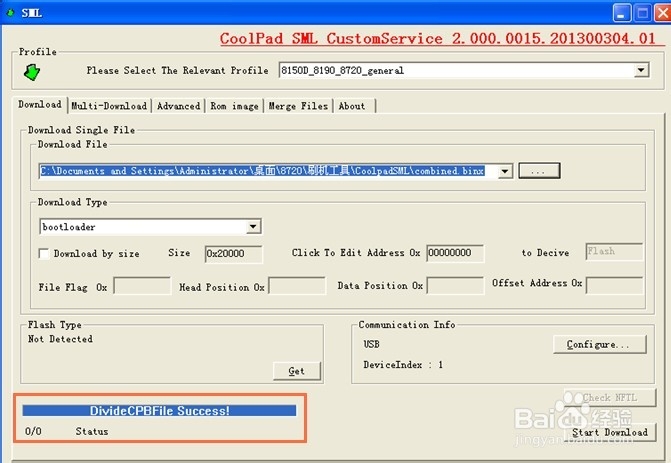Click the Get flash type button
The image size is (671, 463).
point(297,371)
